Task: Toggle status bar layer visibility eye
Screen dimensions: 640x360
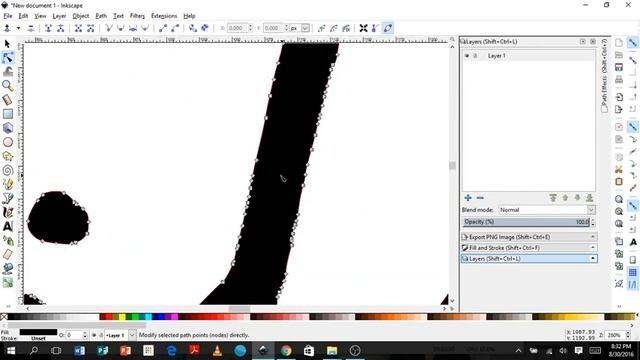Action: click(94, 335)
